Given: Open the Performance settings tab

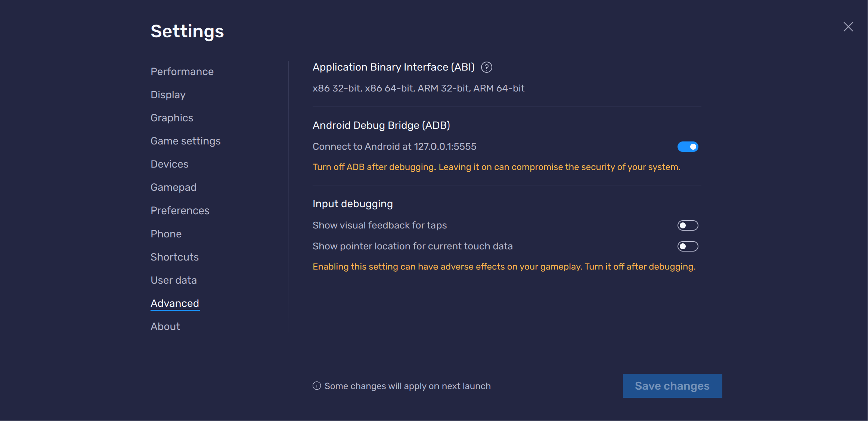Looking at the screenshot, I should tap(182, 71).
